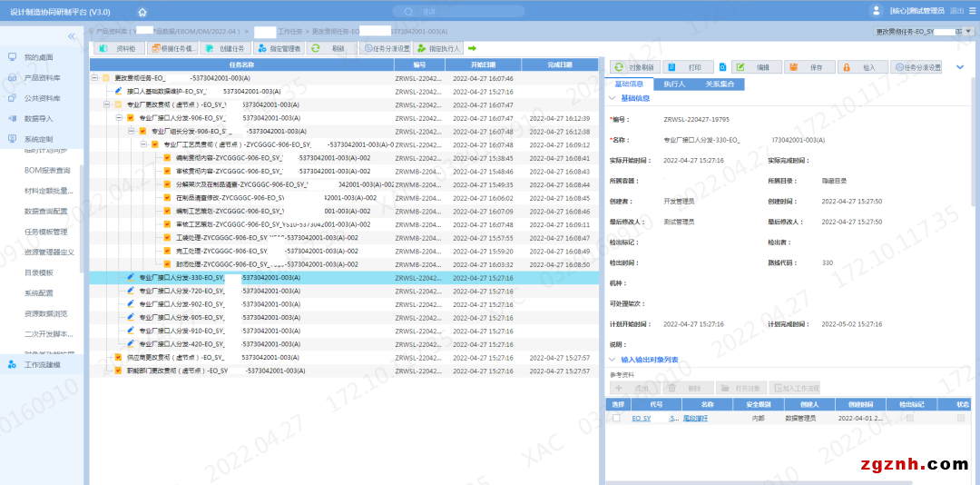The height and width of the screenshot is (485, 980).
Task: Click the green arrow next to 指定执行人
Action: click(472, 48)
